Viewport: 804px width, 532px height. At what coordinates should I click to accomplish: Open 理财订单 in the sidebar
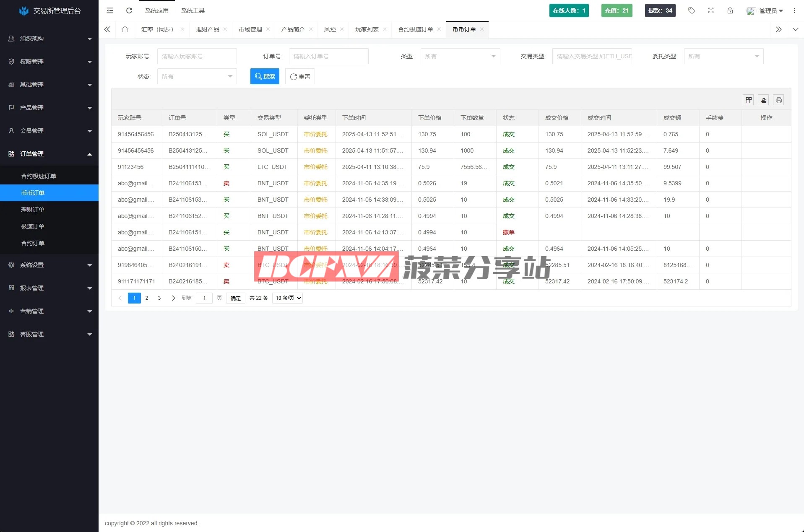[33, 210]
